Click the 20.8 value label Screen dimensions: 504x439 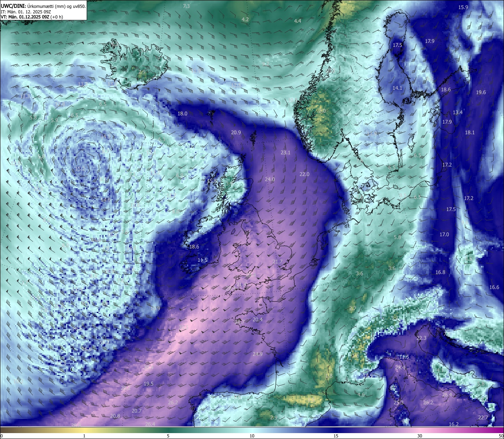pos(115,416)
